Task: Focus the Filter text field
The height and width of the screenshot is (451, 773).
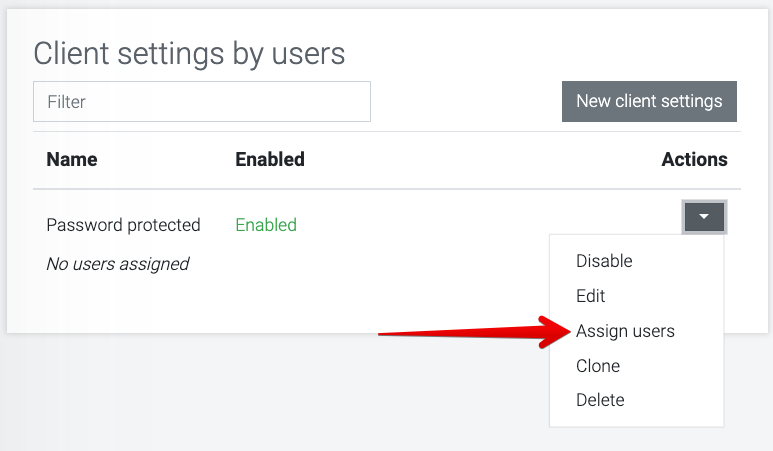Action: [x=202, y=102]
